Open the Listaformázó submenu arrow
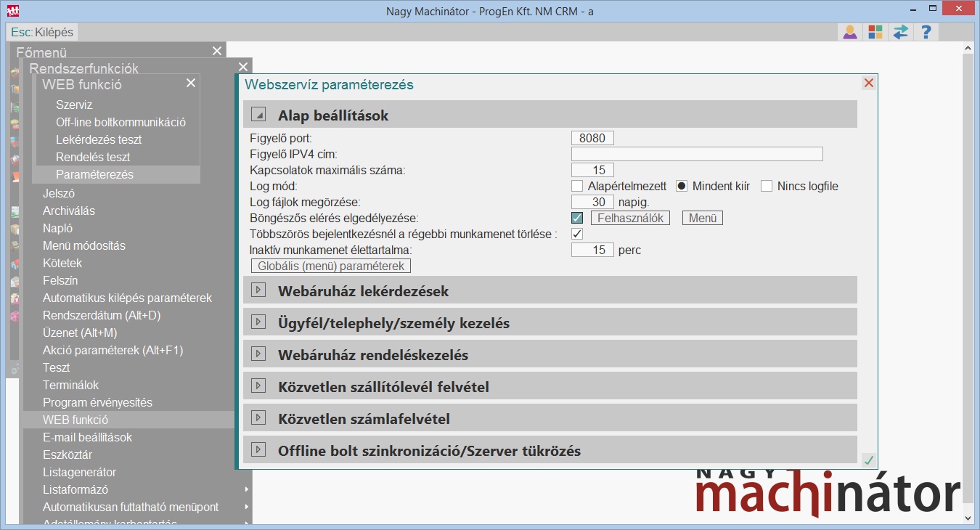Viewport: 980px width, 530px height. pyautogui.click(x=247, y=489)
